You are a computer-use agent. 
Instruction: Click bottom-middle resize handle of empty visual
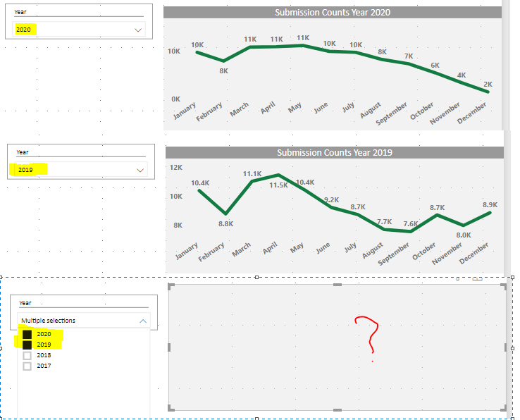[x=338, y=410]
